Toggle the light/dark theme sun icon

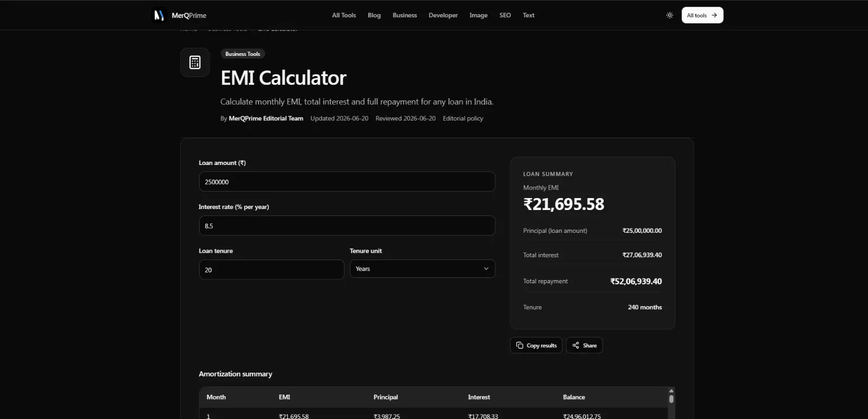click(669, 15)
